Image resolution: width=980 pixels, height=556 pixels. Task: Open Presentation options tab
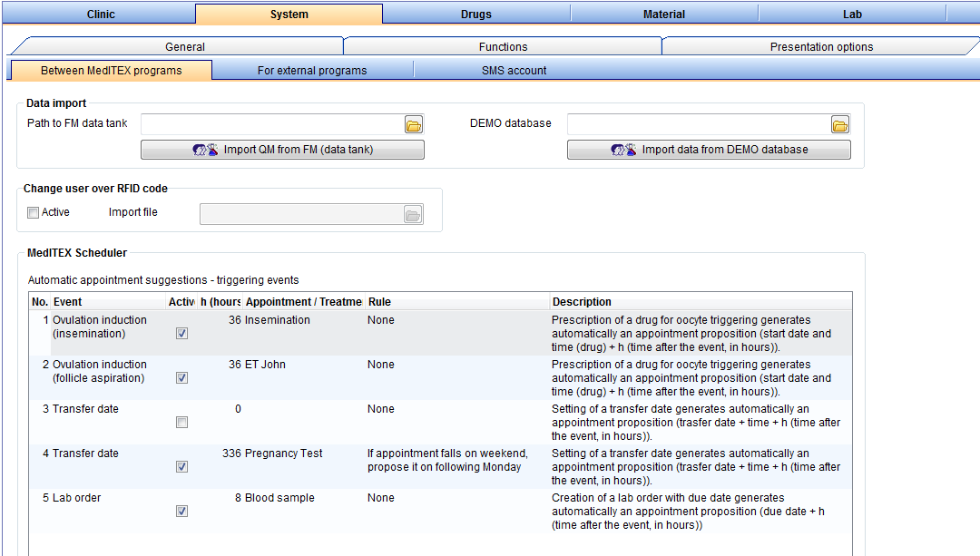click(821, 46)
